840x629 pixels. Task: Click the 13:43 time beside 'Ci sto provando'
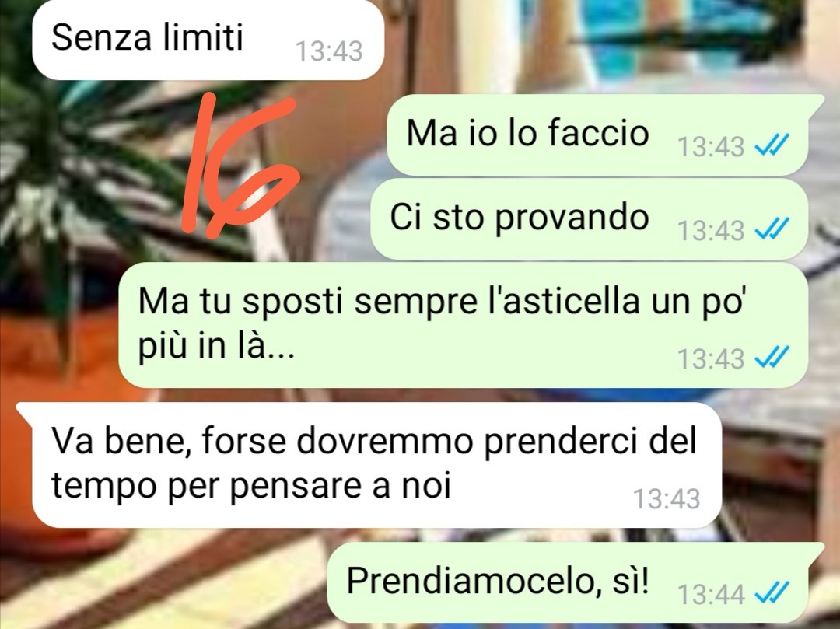click(x=711, y=231)
